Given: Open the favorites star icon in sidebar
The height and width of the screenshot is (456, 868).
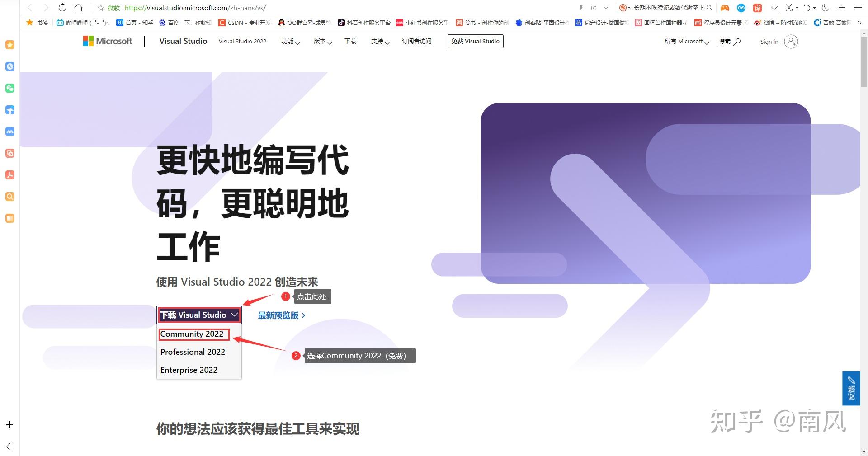Looking at the screenshot, I should tap(10, 45).
